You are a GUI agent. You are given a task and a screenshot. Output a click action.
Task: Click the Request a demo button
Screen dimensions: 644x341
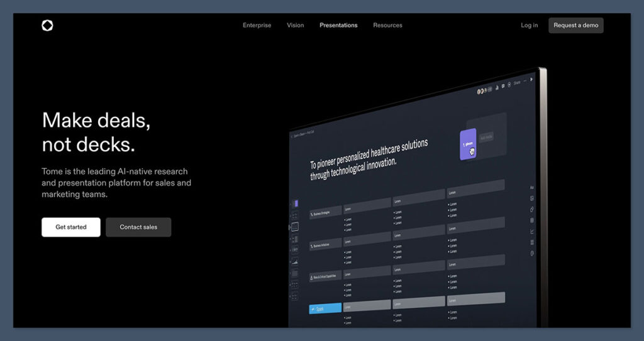[x=576, y=26]
